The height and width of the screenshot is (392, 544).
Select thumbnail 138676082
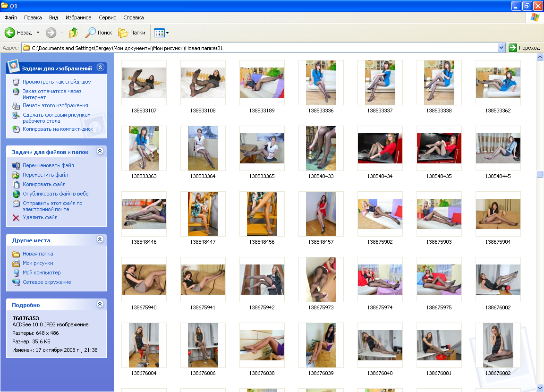click(498, 345)
